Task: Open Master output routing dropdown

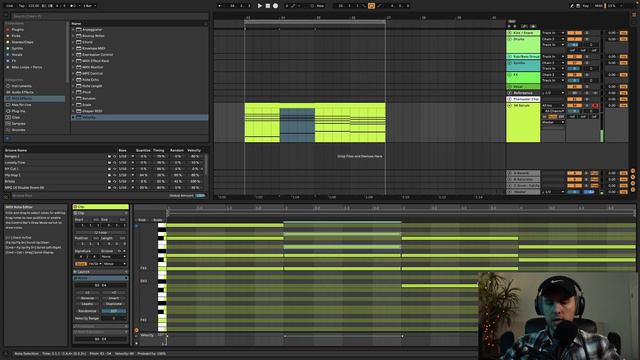Action: pyautogui.click(x=553, y=122)
